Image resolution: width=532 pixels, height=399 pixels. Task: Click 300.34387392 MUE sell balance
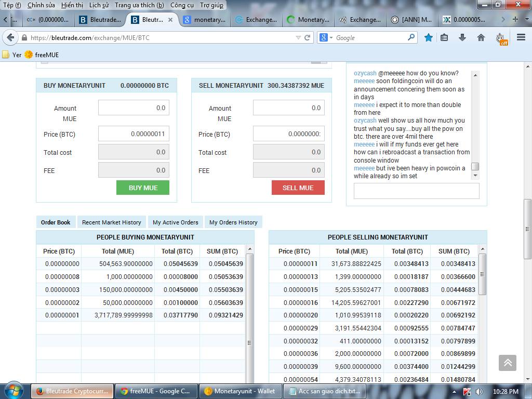(296, 86)
